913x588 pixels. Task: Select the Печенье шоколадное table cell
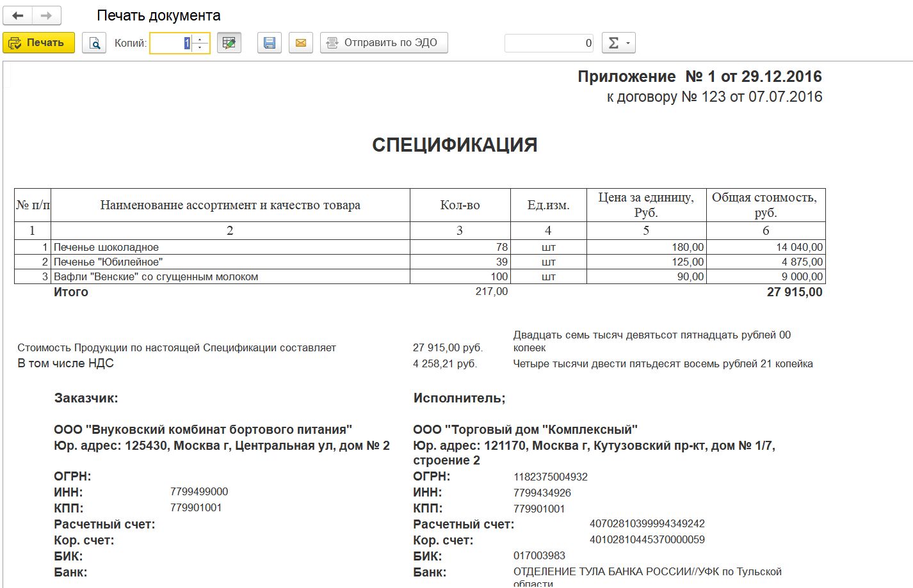[x=230, y=247]
